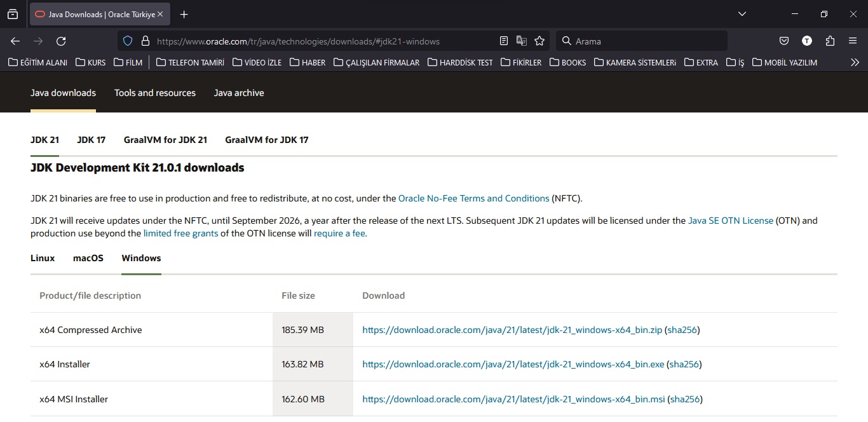Reload the page with refresh icon
Image resolution: width=868 pixels, height=422 pixels.
[x=61, y=41]
